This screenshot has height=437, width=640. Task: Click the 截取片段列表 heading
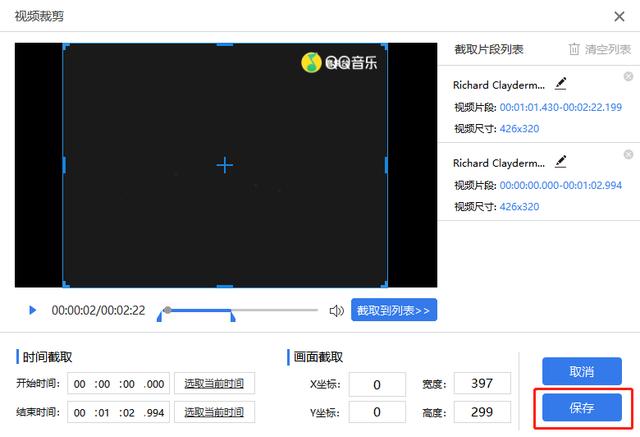click(x=489, y=49)
